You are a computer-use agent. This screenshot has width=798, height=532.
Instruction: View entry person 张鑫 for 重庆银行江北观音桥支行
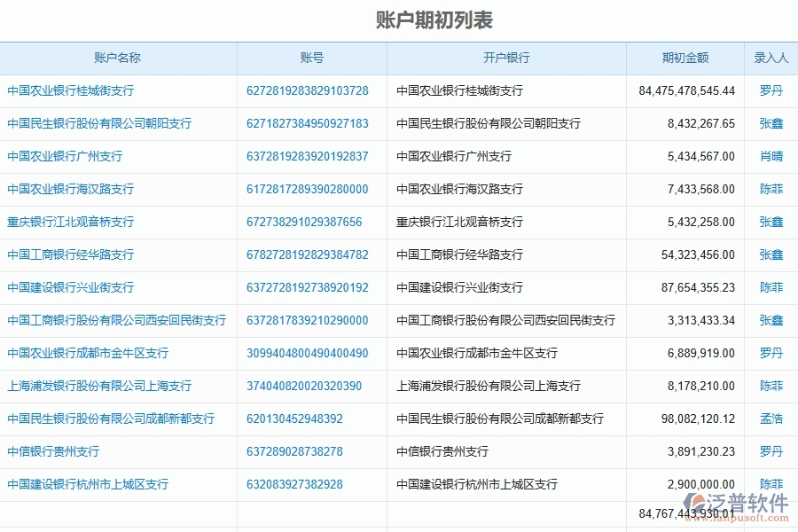point(768,222)
